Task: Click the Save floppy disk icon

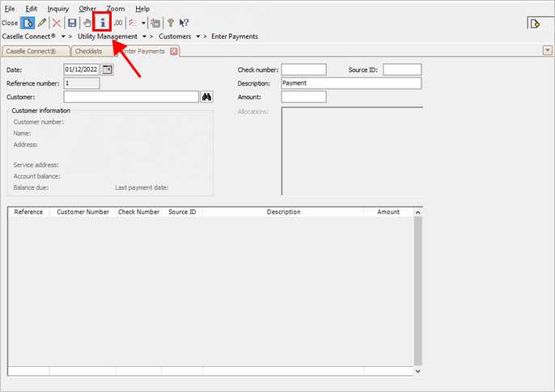Action: point(73,23)
